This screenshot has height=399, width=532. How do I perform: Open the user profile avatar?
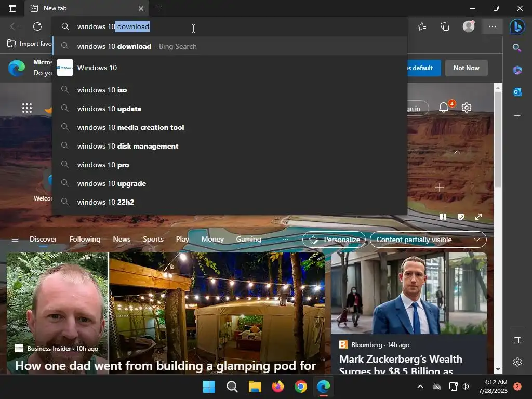pos(469,26)
